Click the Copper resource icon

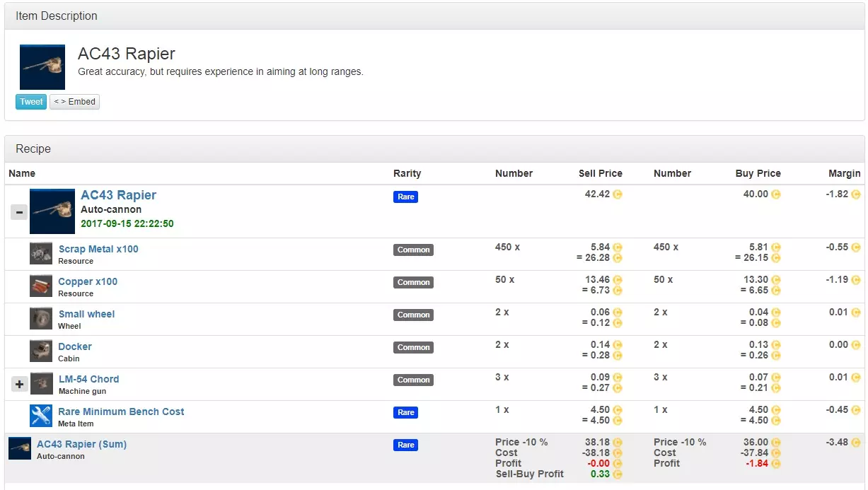pos(41,286)
